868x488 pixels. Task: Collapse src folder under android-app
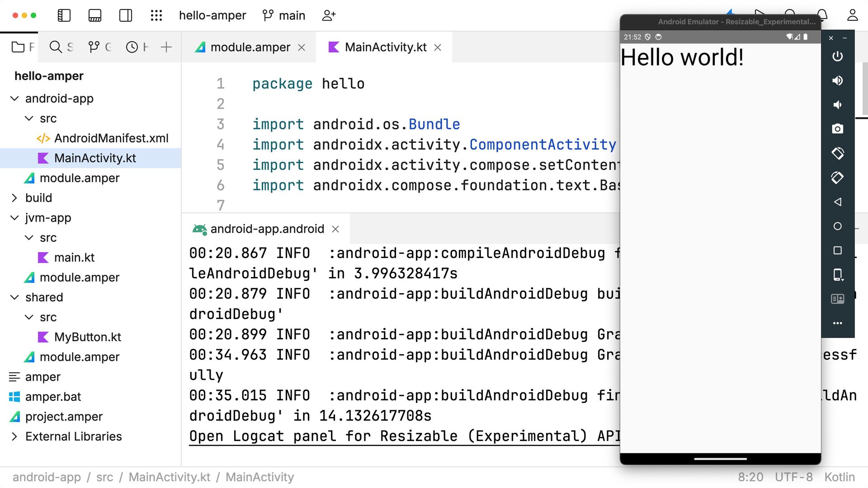29,118
